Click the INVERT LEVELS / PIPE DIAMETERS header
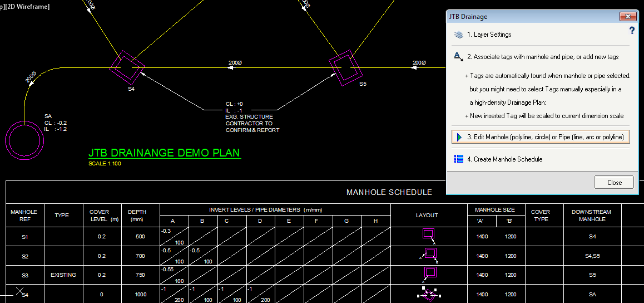The width and height of the screenshot is (644, 303). coord(265,209)
